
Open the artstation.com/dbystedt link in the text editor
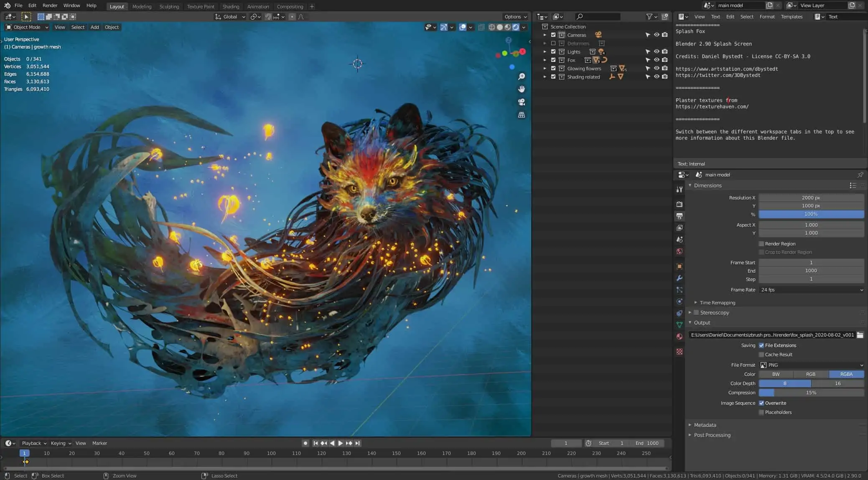point(727,68)
